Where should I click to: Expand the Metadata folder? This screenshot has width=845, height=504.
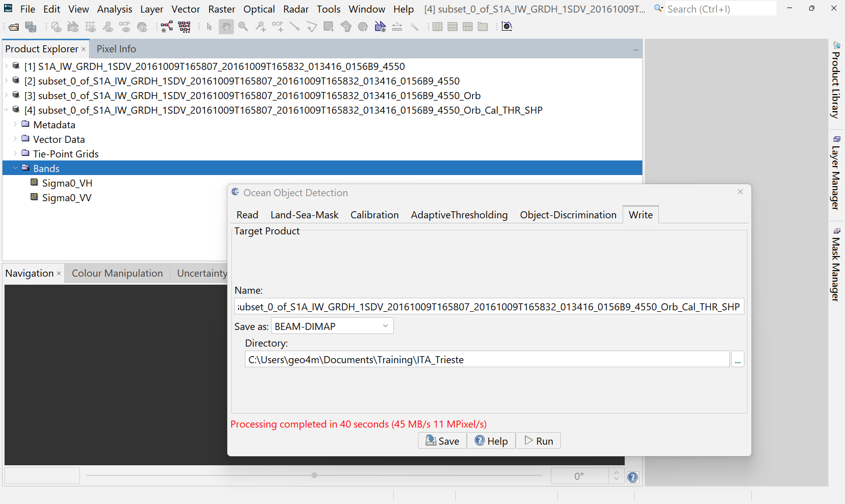point(15,124)
